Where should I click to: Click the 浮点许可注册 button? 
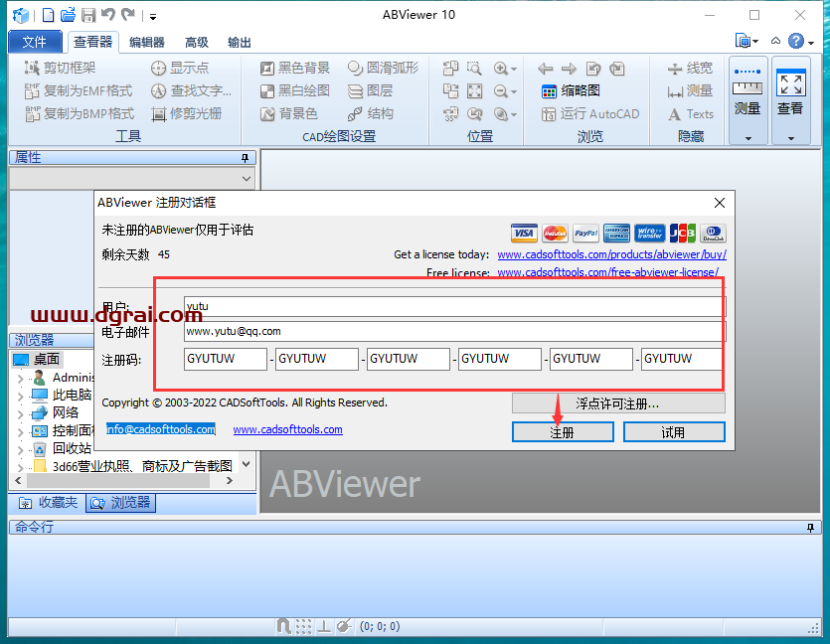pos(618,403)
